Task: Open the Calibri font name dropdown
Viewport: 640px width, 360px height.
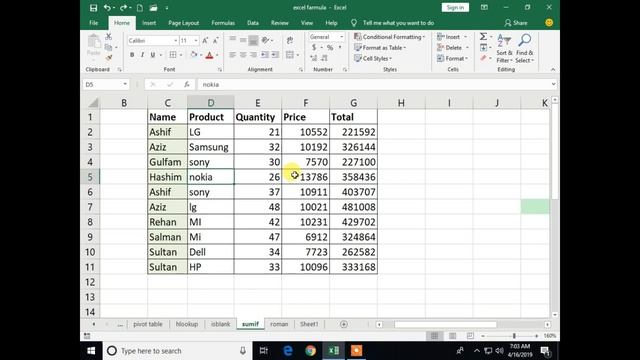Action: click(176, 40)
